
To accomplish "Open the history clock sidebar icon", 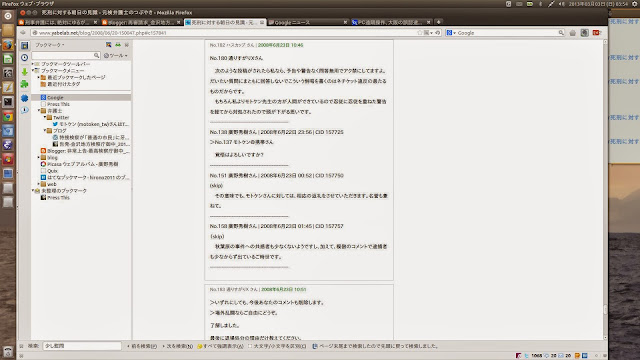I will (24, 58).
